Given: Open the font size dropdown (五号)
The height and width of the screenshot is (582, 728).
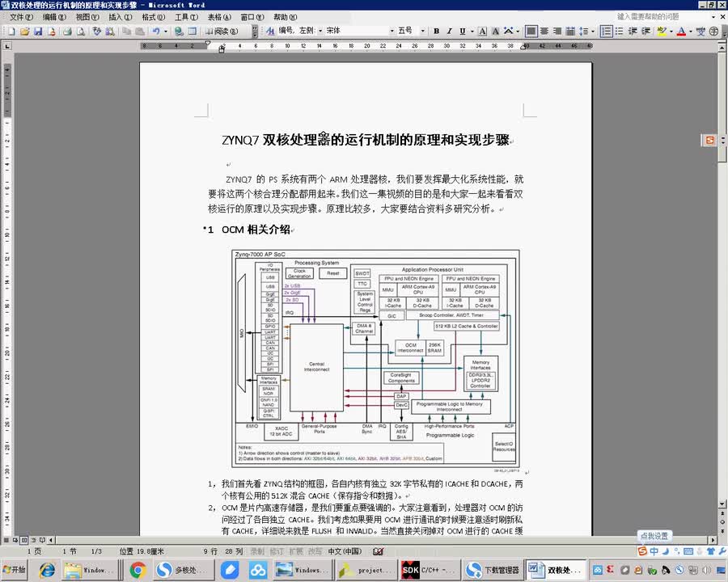Looking at the screenshot, I should pos(422,31).
